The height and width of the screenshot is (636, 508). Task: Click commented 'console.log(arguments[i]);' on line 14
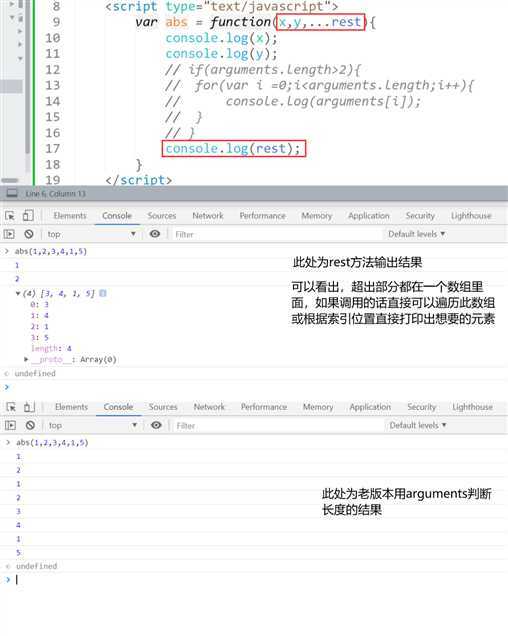(x=323, y=101)
